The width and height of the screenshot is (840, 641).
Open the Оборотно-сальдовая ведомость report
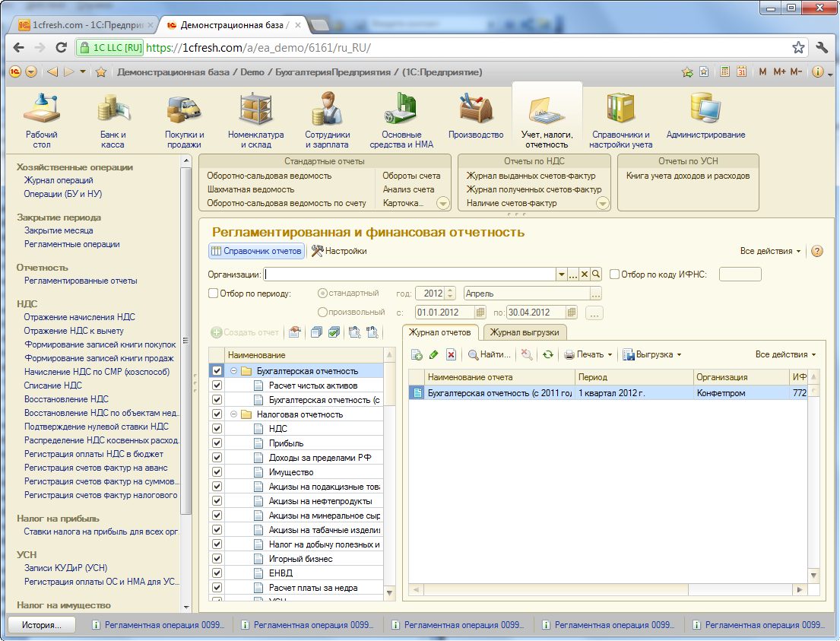269,176
